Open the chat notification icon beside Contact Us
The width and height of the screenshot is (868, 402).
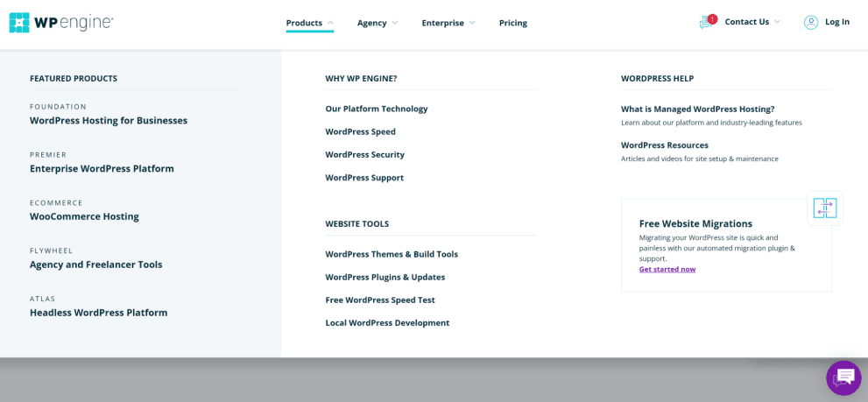[708, 22]
